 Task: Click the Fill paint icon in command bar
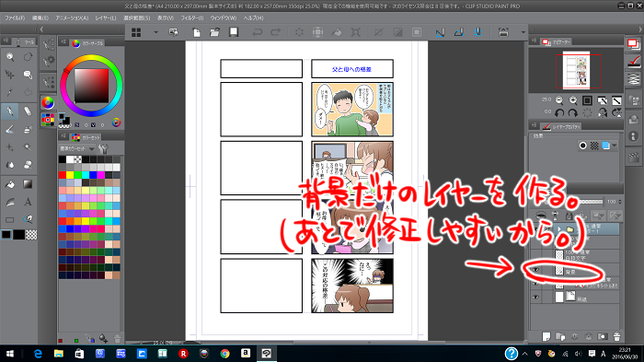(337, 32)
